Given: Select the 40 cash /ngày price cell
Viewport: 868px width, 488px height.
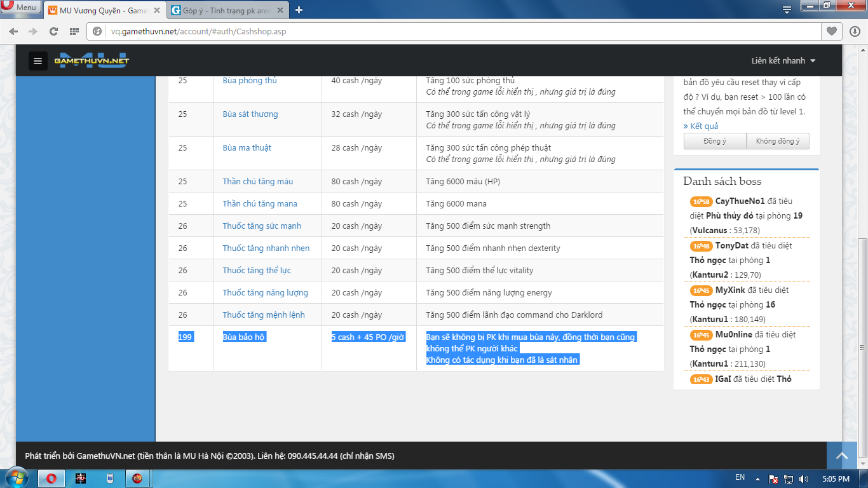Looking at the screenshot, I should pyautogui.click(x=356, y=81).
